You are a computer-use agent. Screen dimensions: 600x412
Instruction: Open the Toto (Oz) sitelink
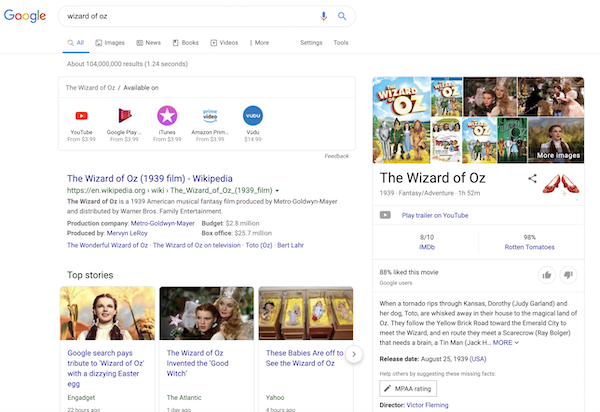coord(259,245)
